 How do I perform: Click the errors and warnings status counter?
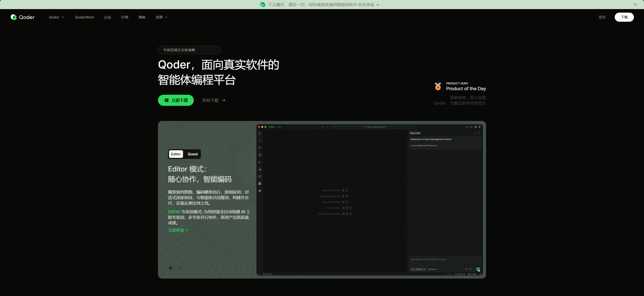[x=267, y=274]
